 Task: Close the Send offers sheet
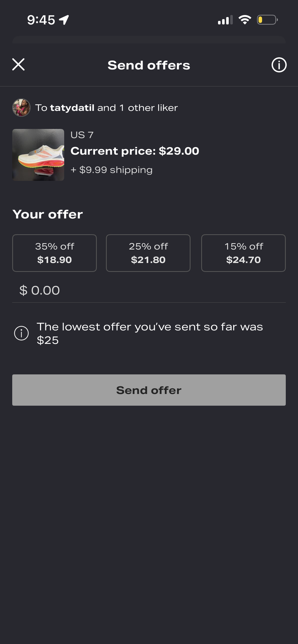pos(18,64)
